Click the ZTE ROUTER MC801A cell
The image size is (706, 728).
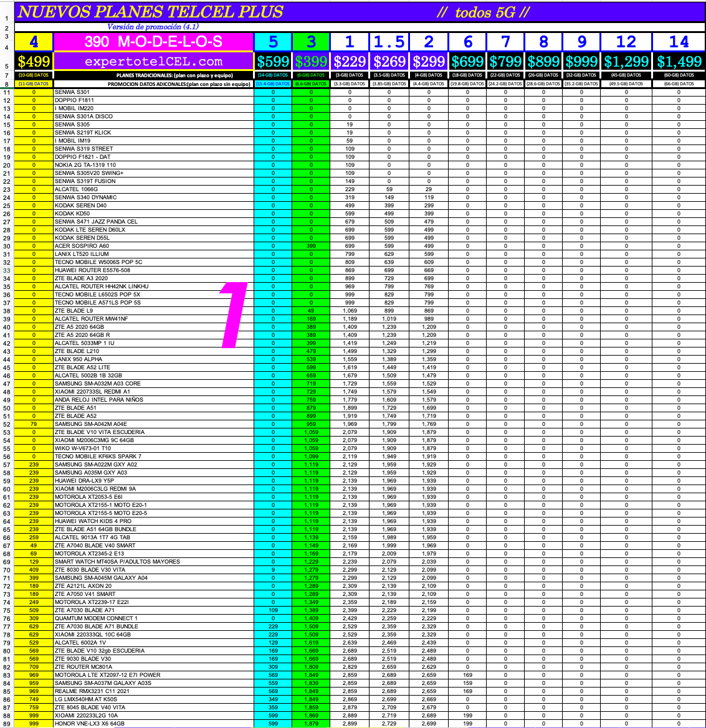pyautogui.click(x=153, y=667)
